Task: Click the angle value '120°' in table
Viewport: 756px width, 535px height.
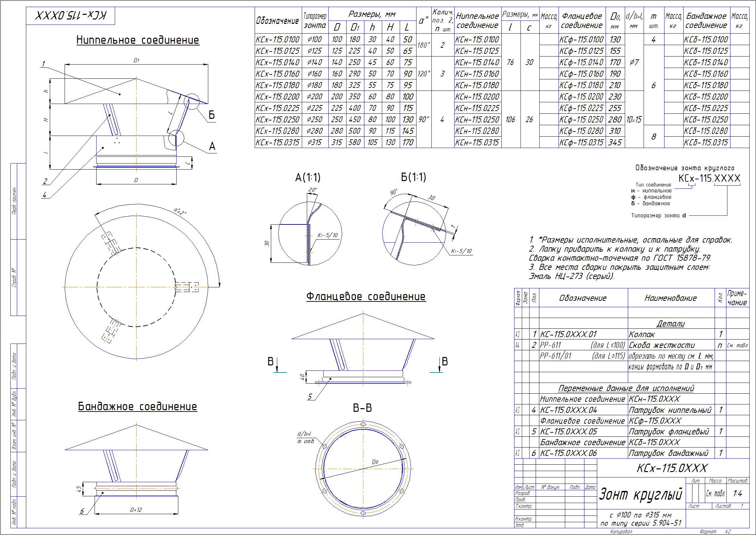Action: pyautogui.click(x=424, y=74)
